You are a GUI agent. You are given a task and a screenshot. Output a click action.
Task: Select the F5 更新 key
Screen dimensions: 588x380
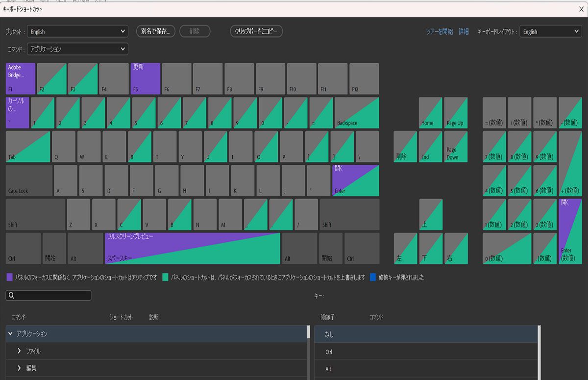tap(146, 78)
